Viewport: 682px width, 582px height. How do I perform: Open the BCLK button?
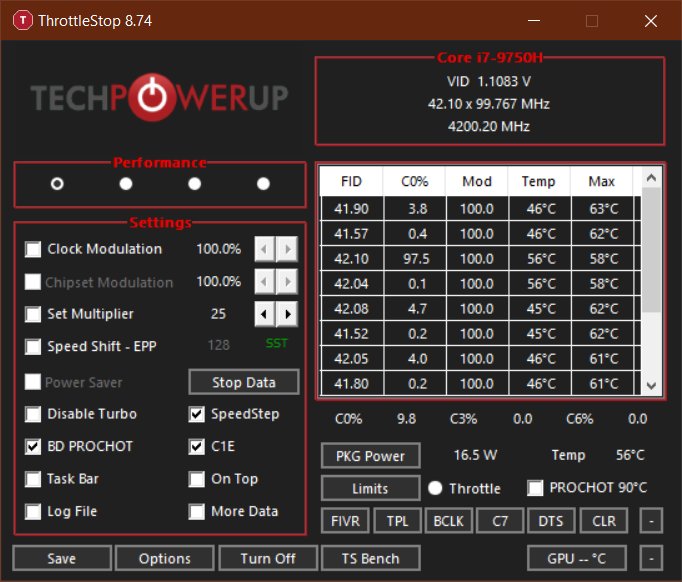(x=448, y=521)
